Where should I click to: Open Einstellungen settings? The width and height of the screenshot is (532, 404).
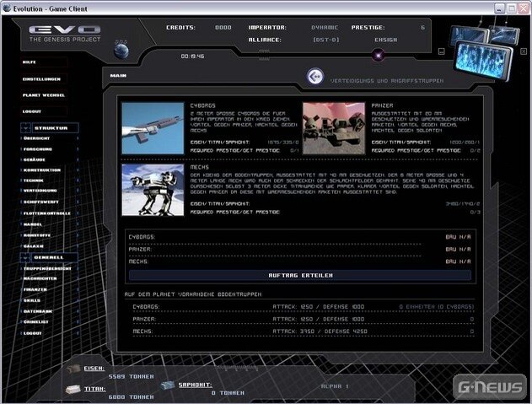(x=44, y=79)
